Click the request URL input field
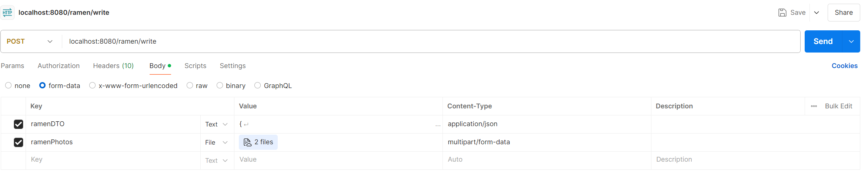The width and height of the screenshot is (868, 189). [x=431, y=41]
